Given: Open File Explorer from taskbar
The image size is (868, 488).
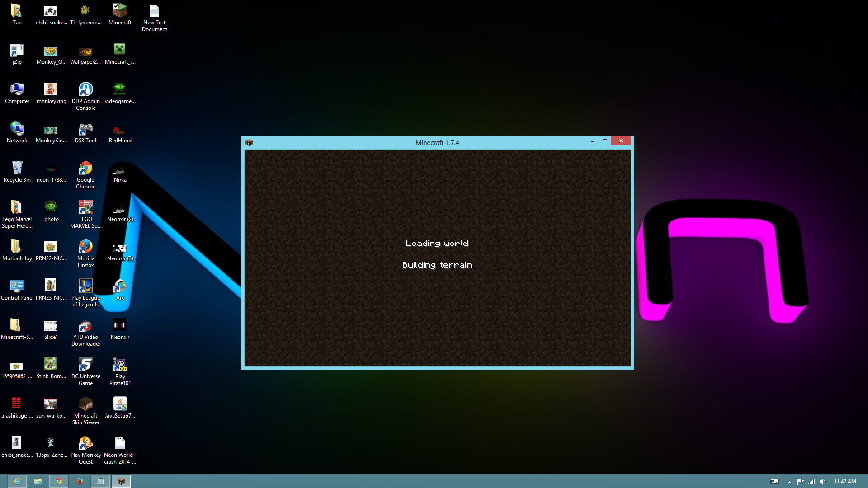Looking at the screenshot, I should click(x=38, y=481).
